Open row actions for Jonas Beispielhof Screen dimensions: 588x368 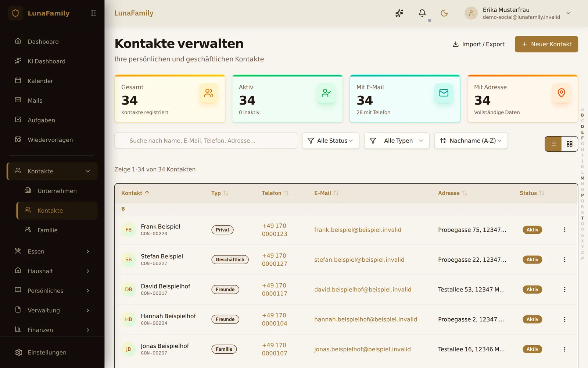(565, 349)
